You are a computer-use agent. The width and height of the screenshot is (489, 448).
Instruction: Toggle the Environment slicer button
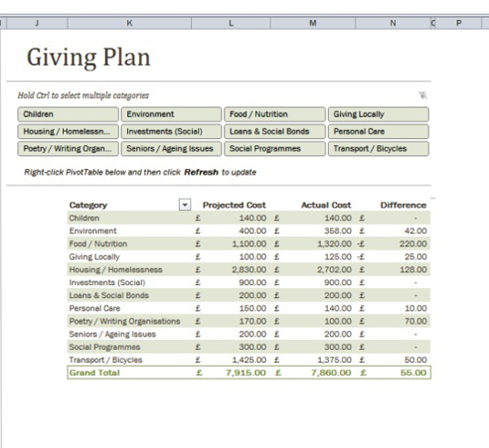pyautogui.click(x=171, y=114)
